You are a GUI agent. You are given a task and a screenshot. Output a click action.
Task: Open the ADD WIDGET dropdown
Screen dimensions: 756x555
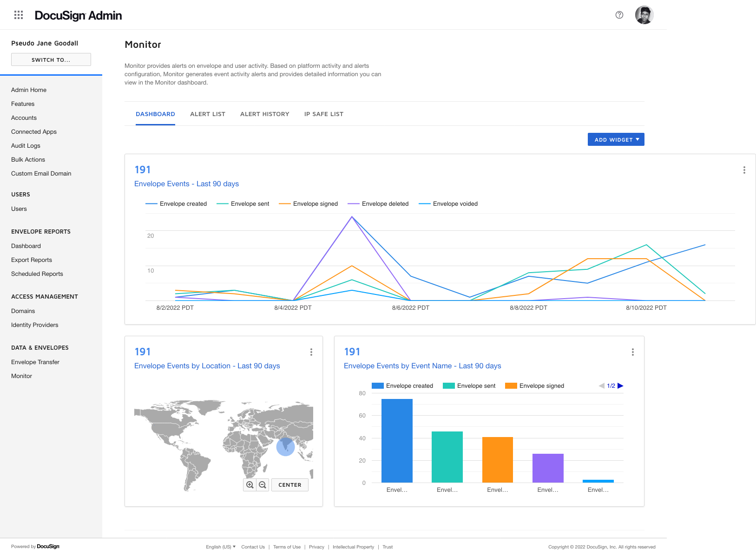coord(616,139)
